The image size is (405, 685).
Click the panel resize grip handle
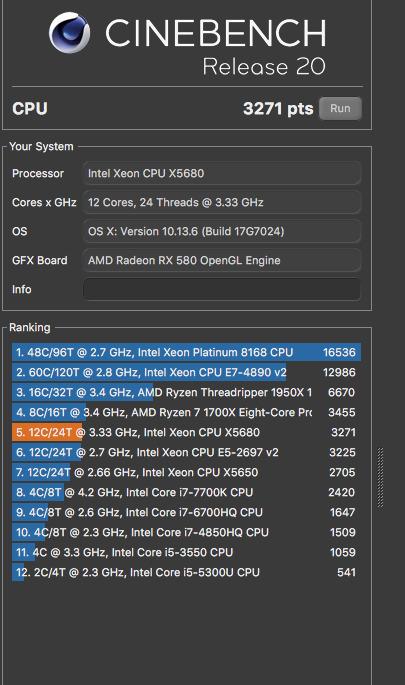click(380, 478)
